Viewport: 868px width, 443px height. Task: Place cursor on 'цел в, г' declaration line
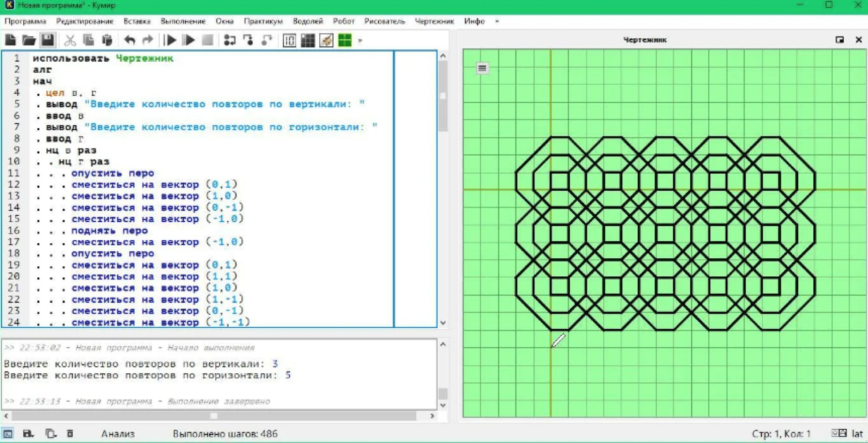(71, 93)
